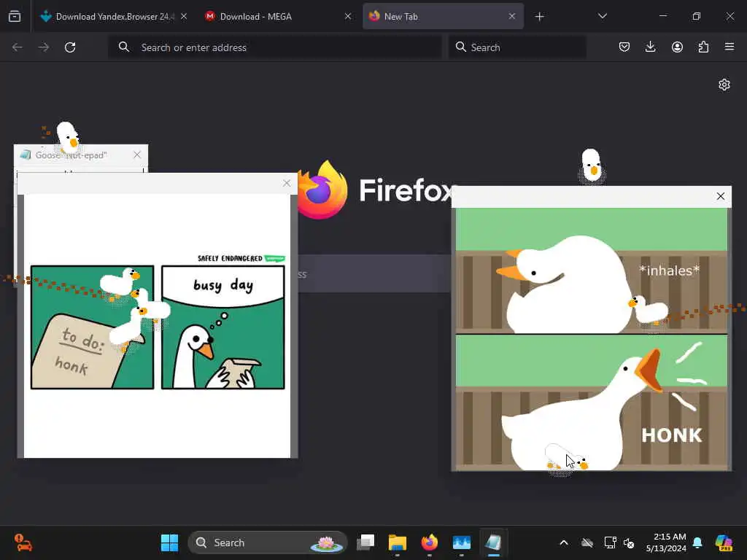Click the HONK goose image panel
Viewport: 747px width, 560px height.
click(591, 402)
